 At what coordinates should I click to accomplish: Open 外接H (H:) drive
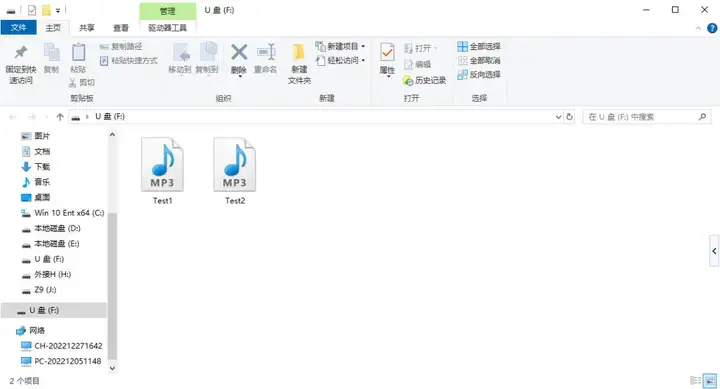coord(46,274)
